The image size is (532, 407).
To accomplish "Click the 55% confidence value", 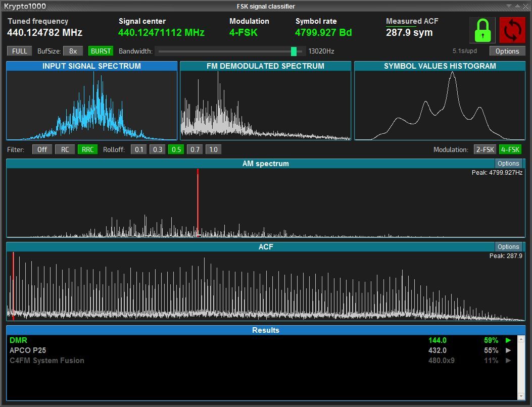I will tap(491, 350).
